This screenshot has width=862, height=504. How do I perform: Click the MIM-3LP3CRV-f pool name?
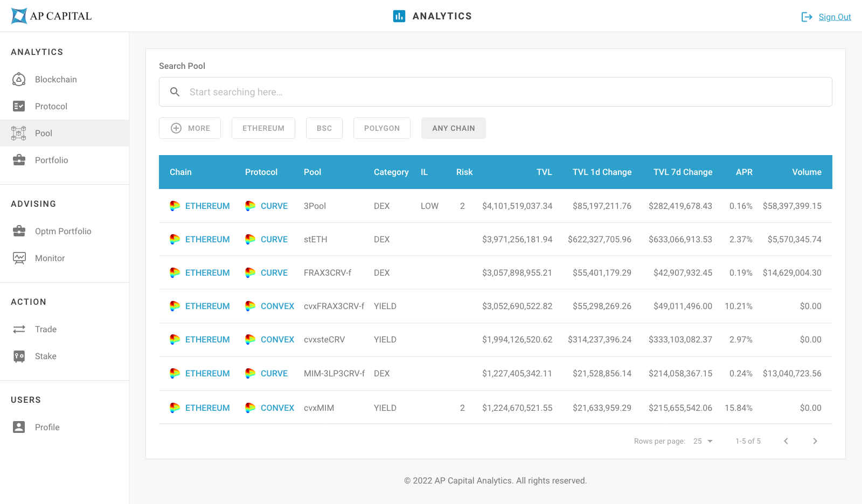point(334,373)
